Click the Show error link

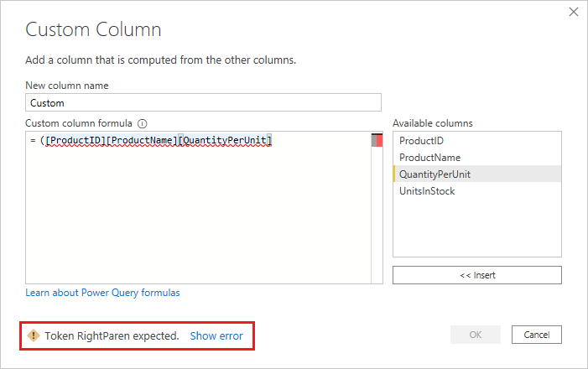[x=216, y=335]
